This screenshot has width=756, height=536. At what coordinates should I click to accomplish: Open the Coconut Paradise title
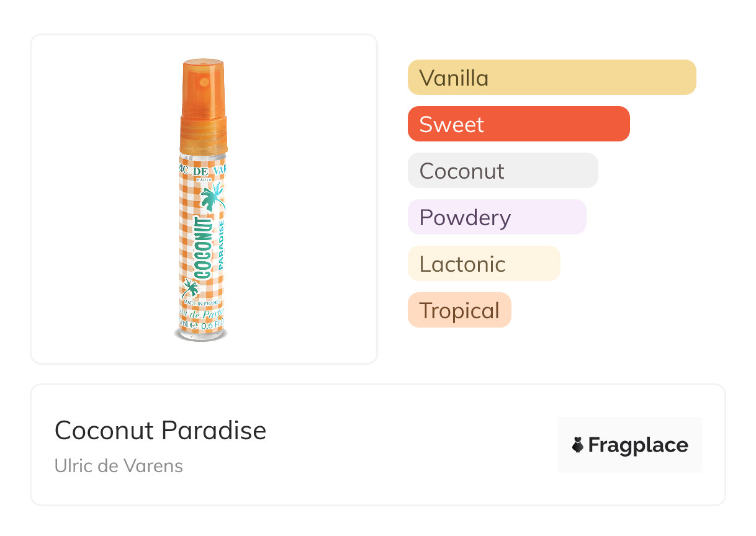coord(160,431)
